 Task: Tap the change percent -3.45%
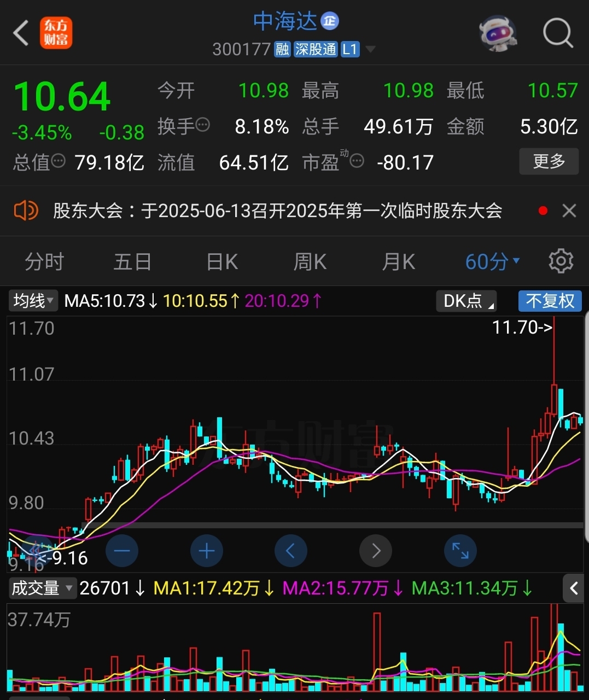click(42, 133)
